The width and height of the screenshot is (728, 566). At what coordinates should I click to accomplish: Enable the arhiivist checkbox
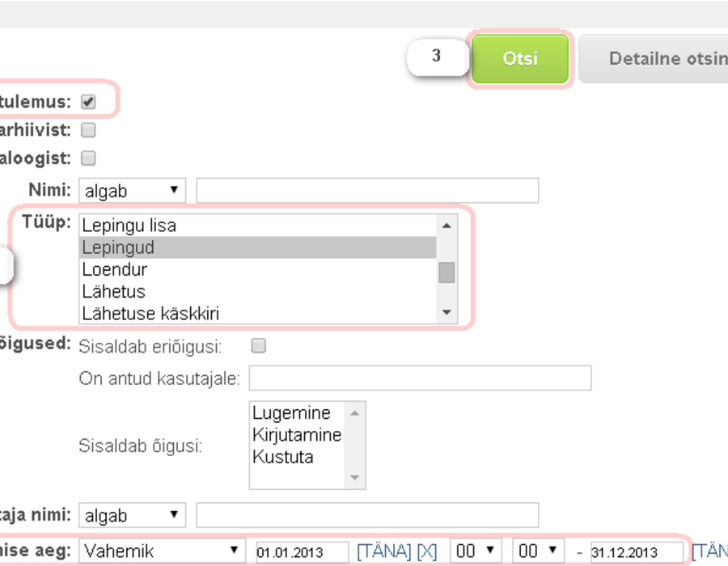click(x=88, y=130)
